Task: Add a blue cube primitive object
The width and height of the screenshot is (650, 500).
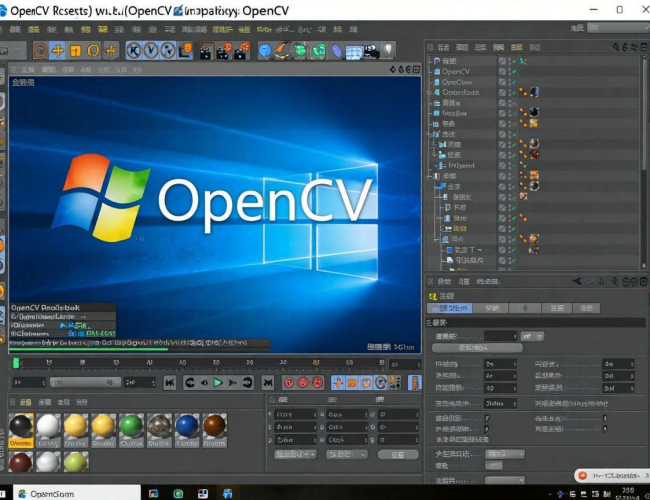Action: tap(264, 51)
